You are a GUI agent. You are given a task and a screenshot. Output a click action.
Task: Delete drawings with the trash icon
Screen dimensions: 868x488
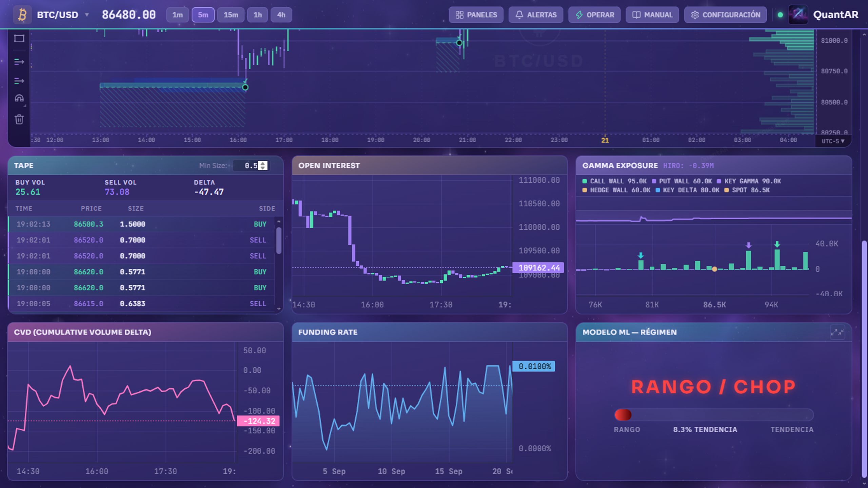pyautogui.click(x=19, y=119)
